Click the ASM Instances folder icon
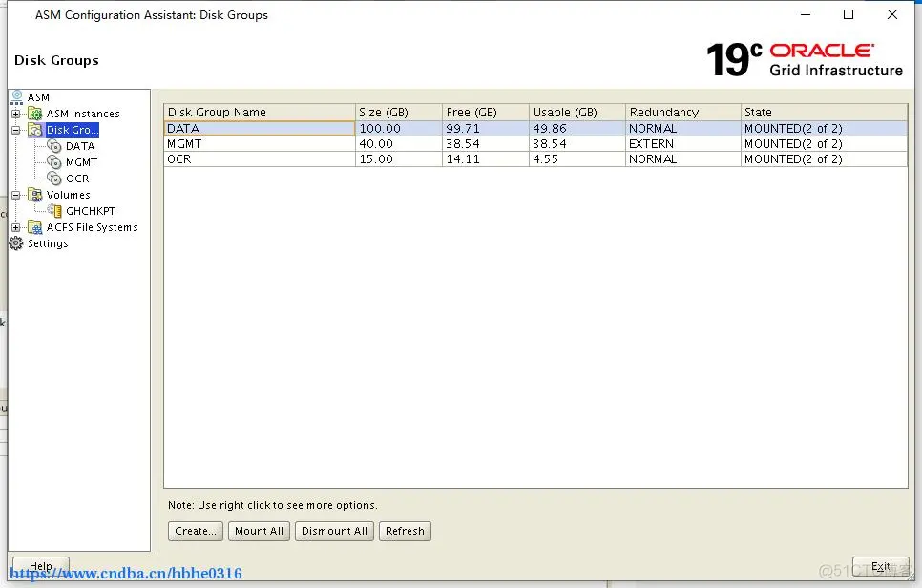The width and height of the screenshot is (922, 588). 35,114
